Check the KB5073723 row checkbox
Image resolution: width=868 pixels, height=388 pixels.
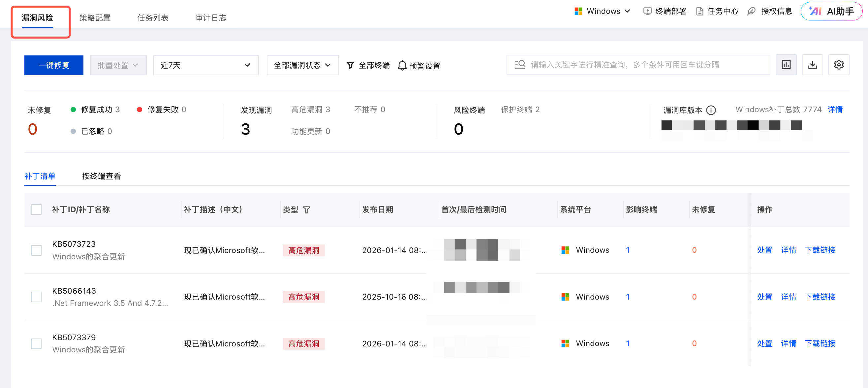point(36,250)
